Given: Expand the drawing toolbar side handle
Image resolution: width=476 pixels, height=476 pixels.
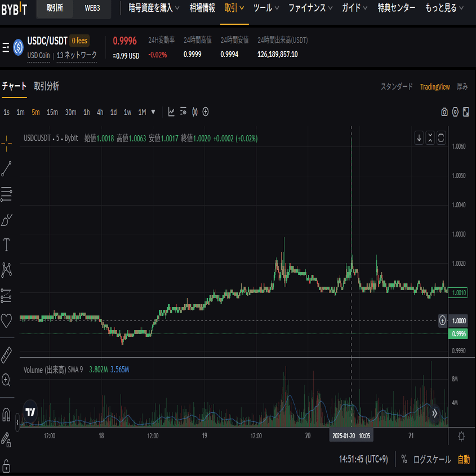Looking at the screenshot, I should (17, 422).
